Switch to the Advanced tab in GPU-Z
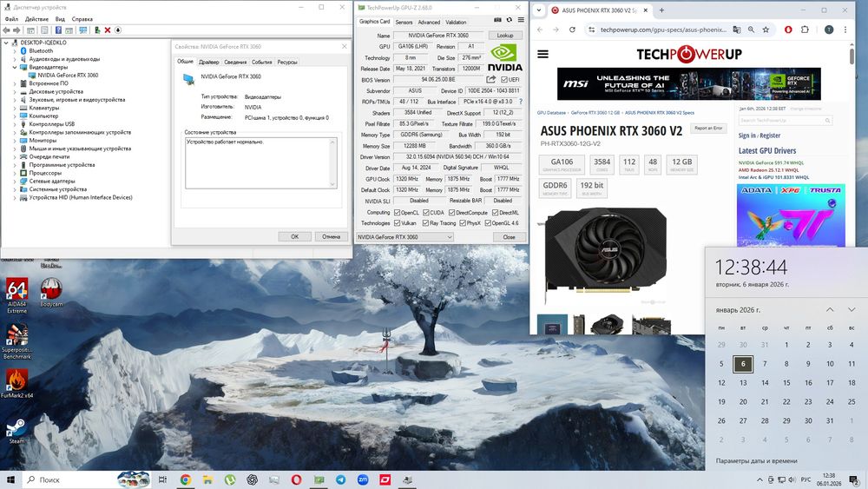Image resolution: width=868 pixels, height=489 pixels. click(x=429, y=23)
